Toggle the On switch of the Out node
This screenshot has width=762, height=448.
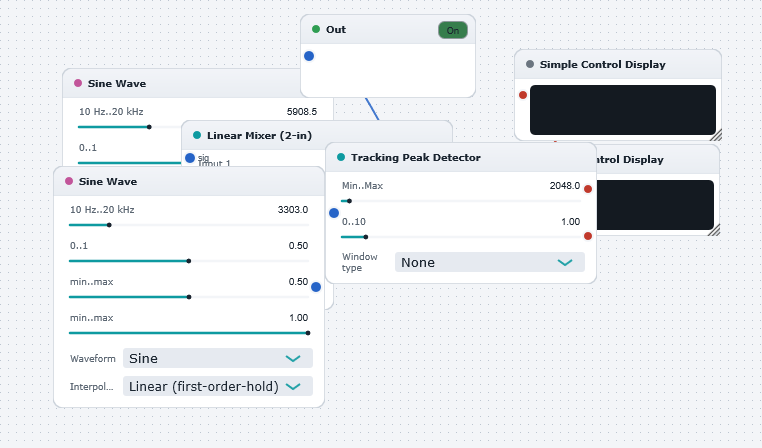coord(453,30)
